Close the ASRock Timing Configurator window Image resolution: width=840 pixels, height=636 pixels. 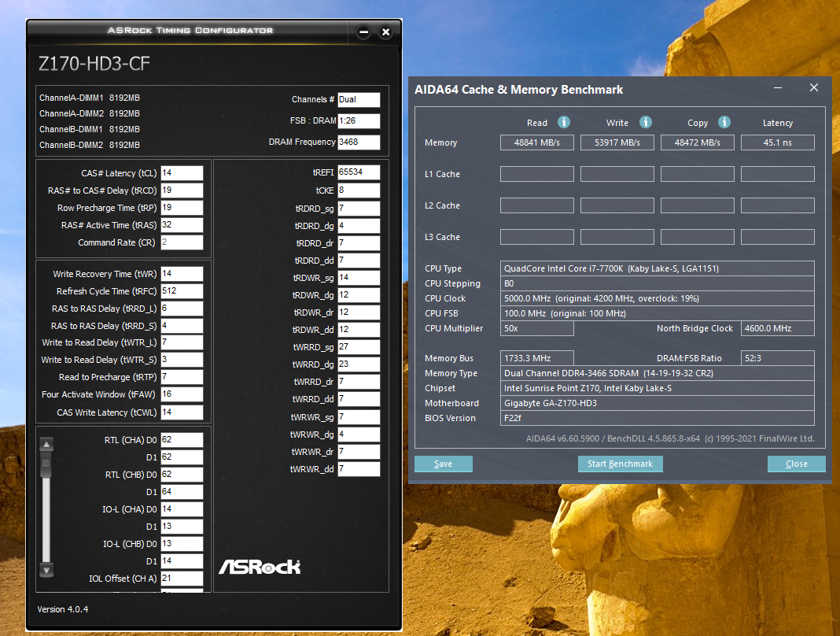pyautogui.click(x=385, y=32)
